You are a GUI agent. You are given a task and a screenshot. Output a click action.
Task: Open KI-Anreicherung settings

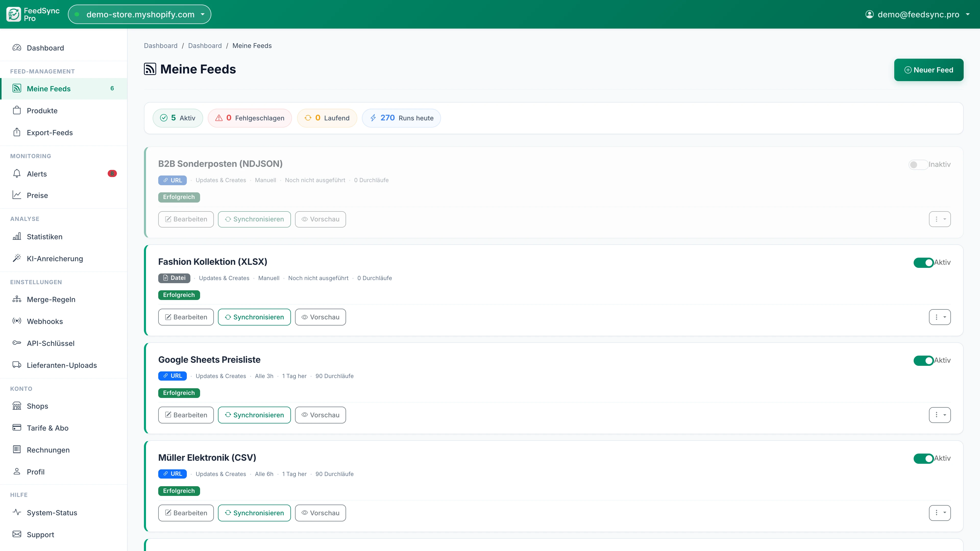click(55, 258)
